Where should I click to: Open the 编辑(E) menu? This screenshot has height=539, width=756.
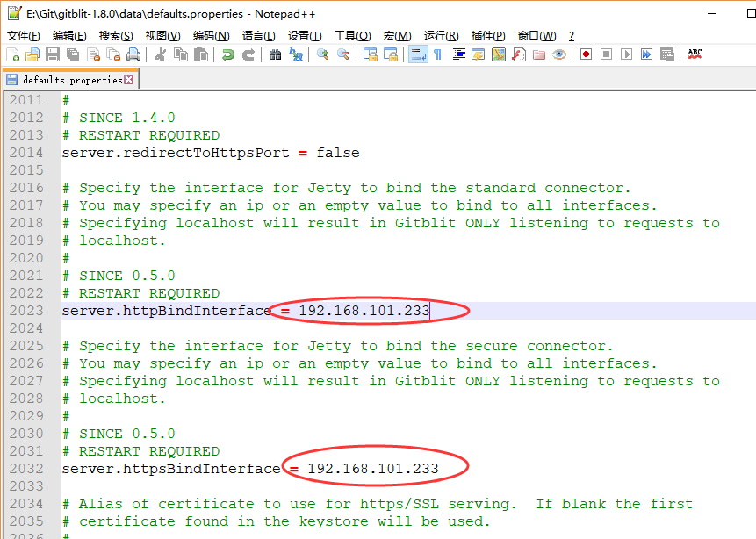coord(69,36)
